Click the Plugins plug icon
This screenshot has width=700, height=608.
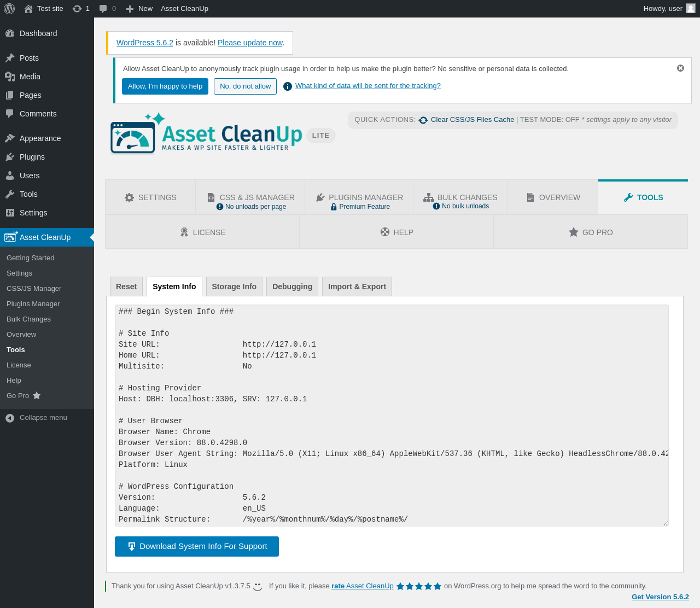[10, 157]
